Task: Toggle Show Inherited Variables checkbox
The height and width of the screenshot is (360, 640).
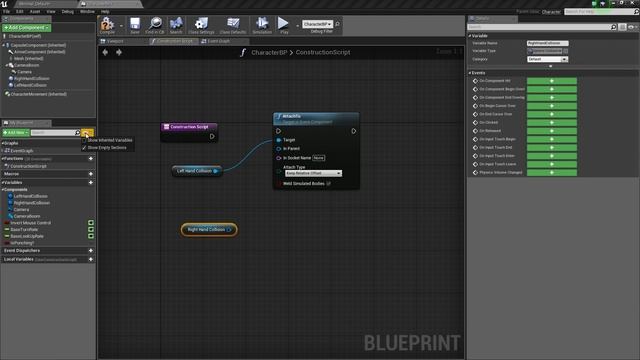Action: (x=84, y=140)
